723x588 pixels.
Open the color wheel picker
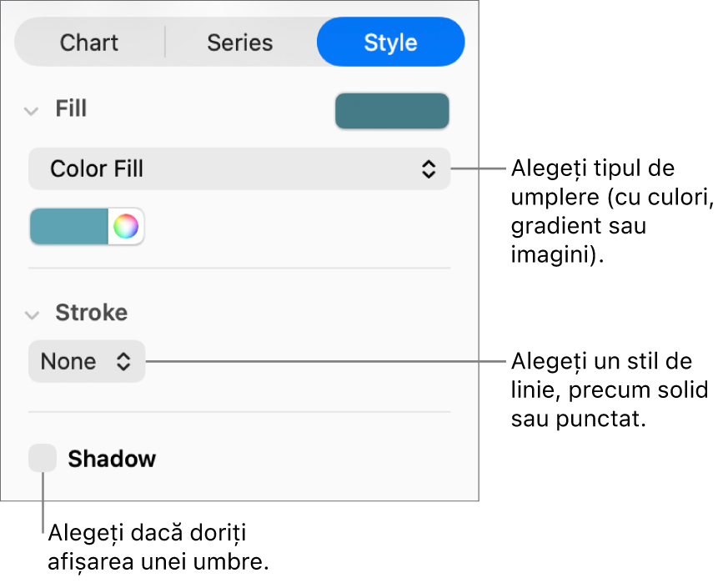tap(126, 226)
